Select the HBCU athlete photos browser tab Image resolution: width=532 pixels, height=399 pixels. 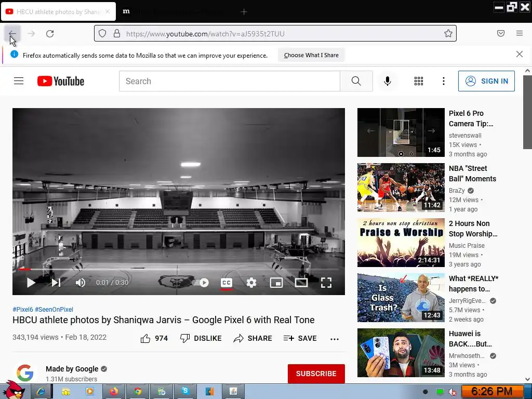coord(58,11)
